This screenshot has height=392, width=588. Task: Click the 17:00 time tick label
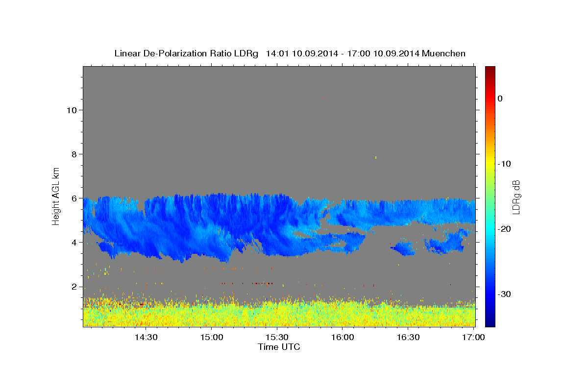[473, 337]
